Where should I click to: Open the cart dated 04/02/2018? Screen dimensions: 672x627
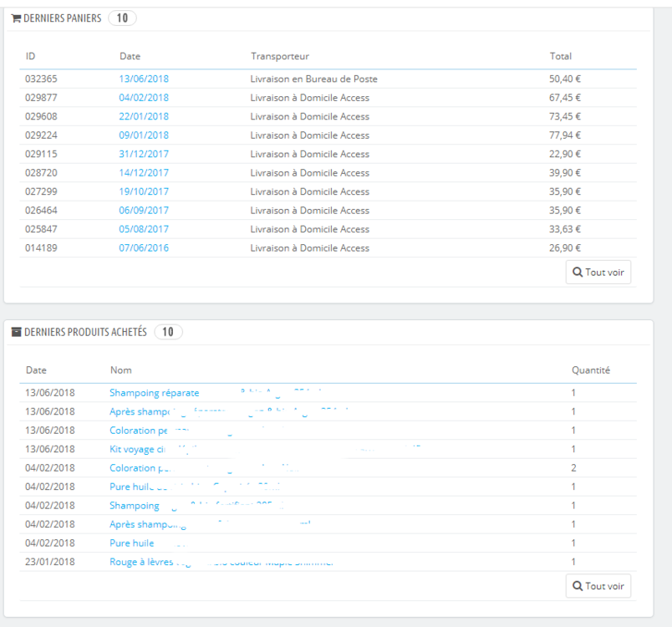(x=144, y=98)
